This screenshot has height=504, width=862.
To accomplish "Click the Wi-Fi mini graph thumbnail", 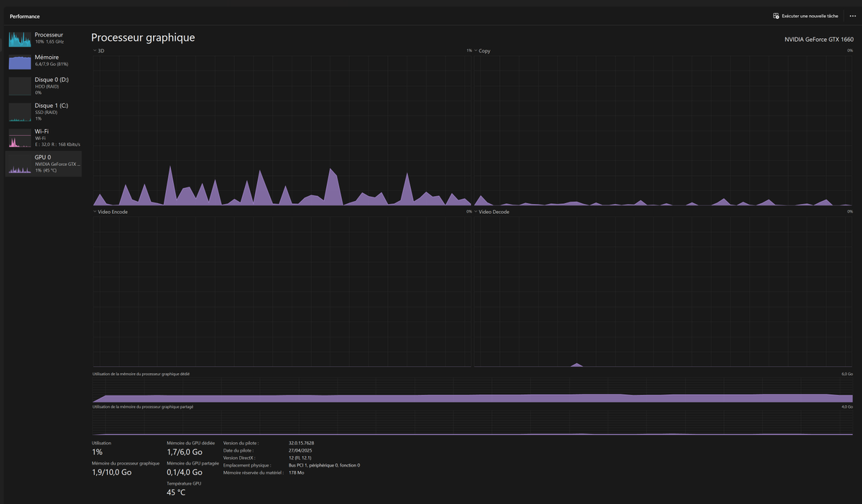I will (x=19, y=138).
